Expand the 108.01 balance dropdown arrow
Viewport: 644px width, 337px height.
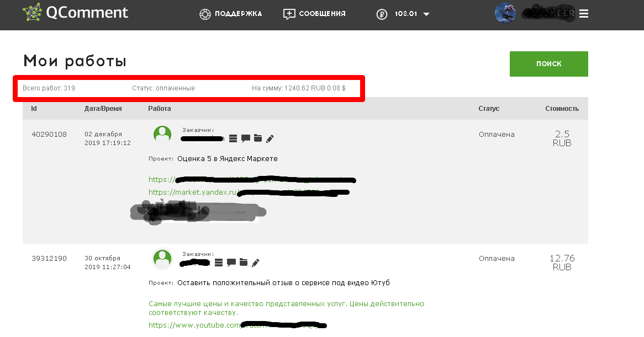click(x=426, y=14)
